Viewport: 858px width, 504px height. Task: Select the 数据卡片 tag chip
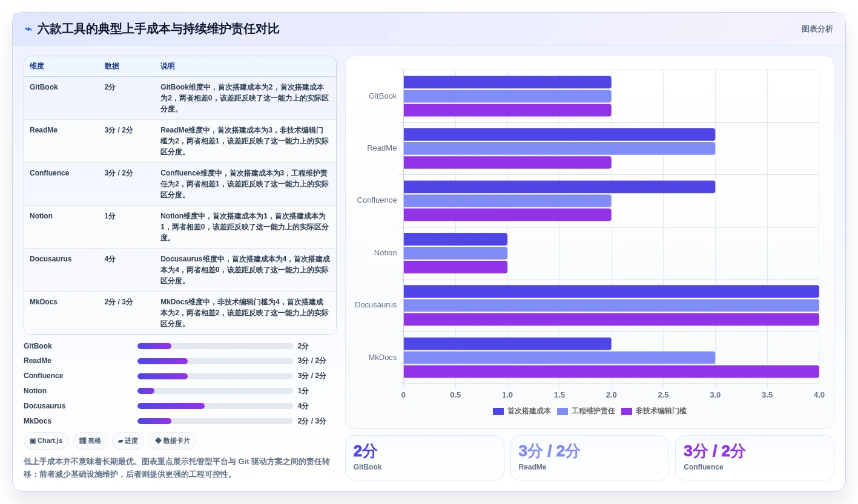click(x=173, y=440)
